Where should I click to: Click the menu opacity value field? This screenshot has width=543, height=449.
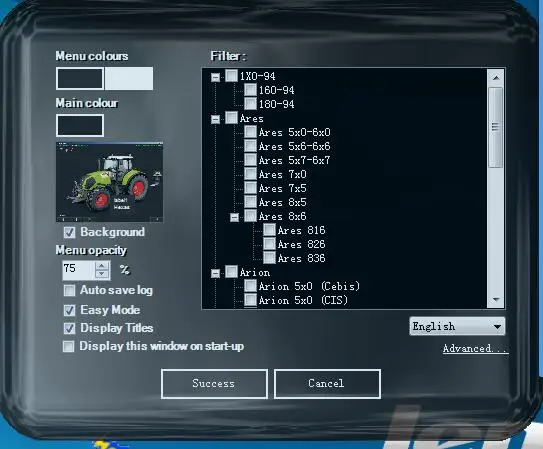(x=79, y=270)
